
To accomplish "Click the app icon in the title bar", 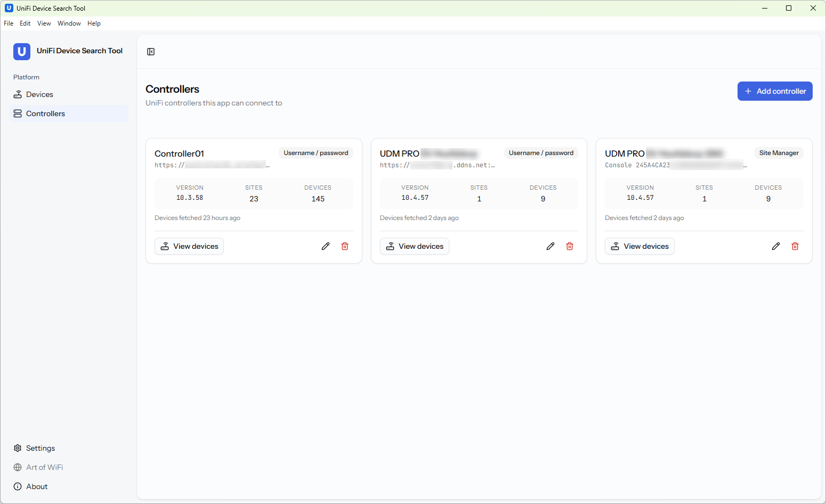I will [x=9, y=8].
